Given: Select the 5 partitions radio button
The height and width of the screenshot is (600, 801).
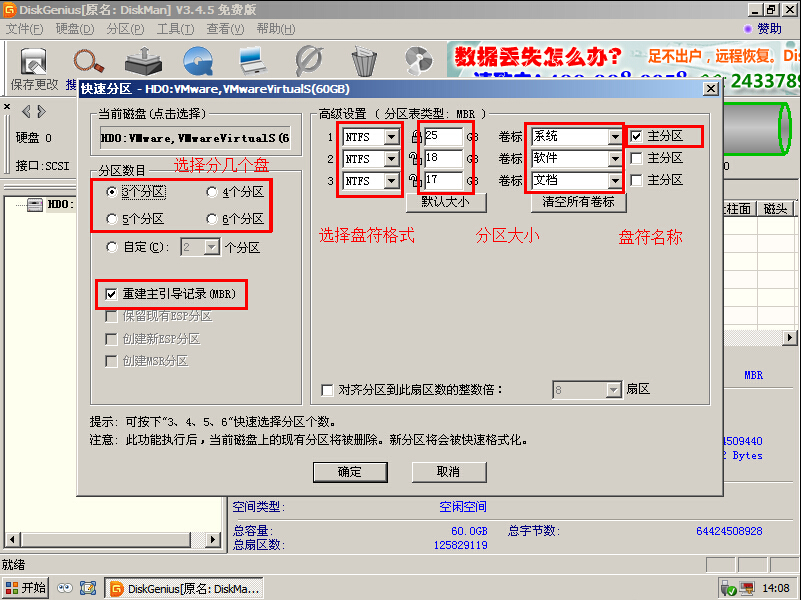Looking at the screenshot, I should [111, 219].
